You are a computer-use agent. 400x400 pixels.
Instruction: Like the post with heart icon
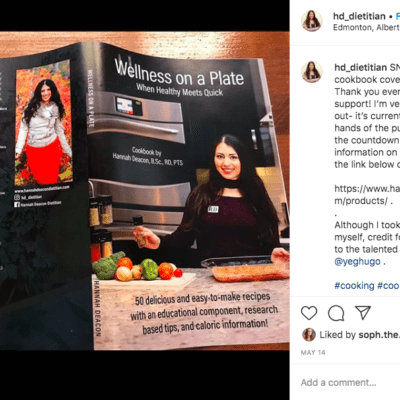pyautogui.click(x=309, y=313)
